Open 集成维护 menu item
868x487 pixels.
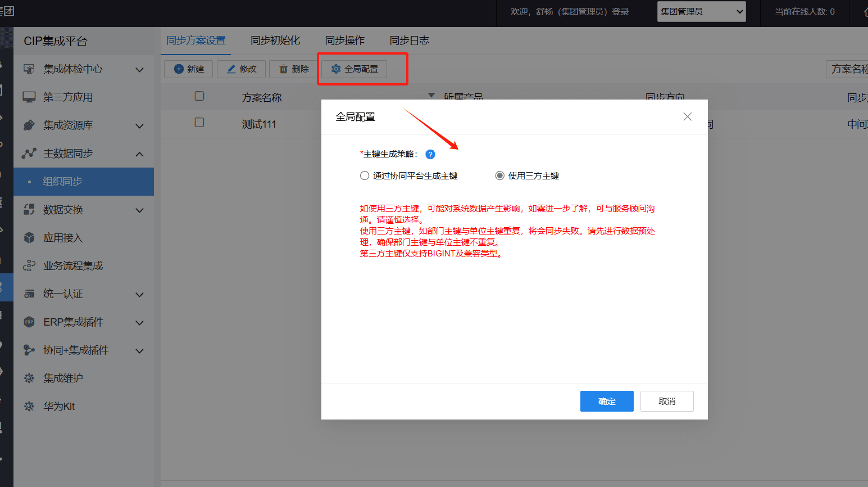(84, 378)
